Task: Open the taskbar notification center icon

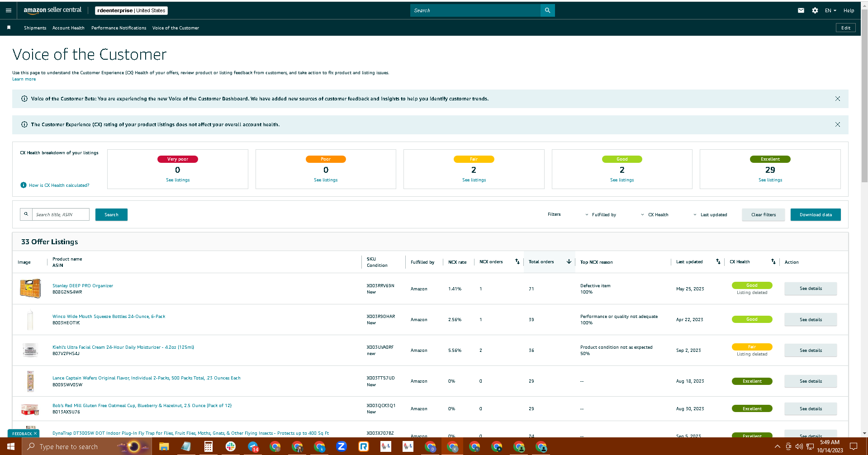Action: pyautogui.click(x=854, y=446)
